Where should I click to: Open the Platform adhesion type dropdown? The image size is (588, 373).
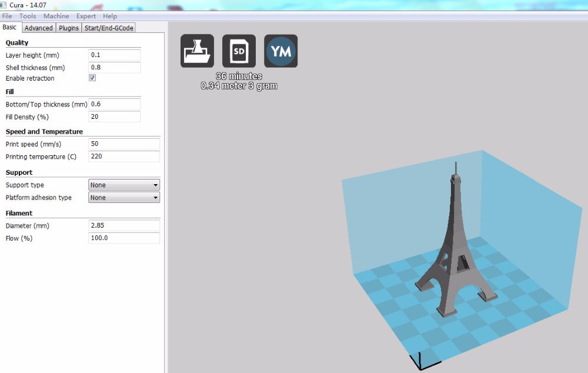[x=124, y=198]
